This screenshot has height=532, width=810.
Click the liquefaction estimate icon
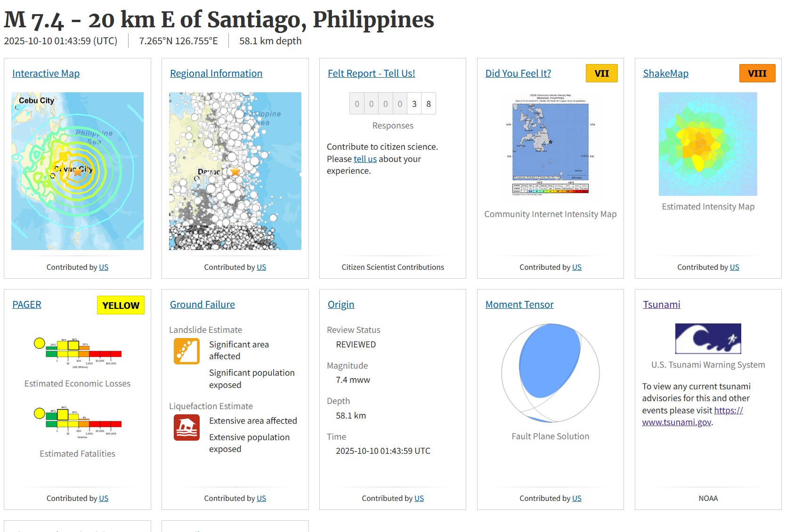[186, 427]
